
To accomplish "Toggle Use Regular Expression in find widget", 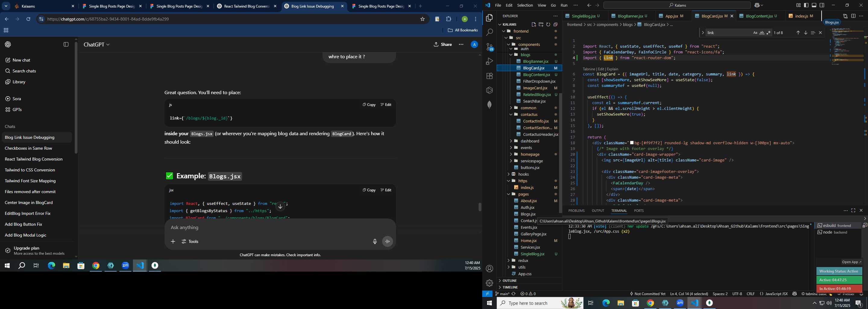I will point(769,33).
